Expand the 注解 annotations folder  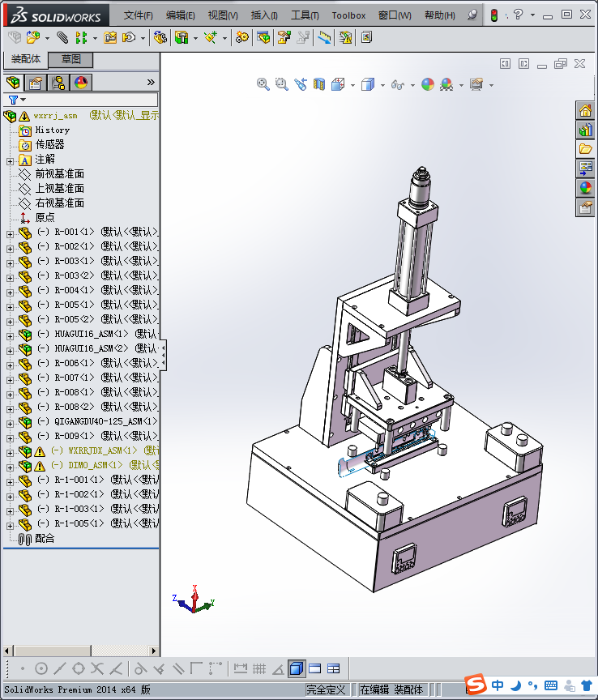coord(10,161)
